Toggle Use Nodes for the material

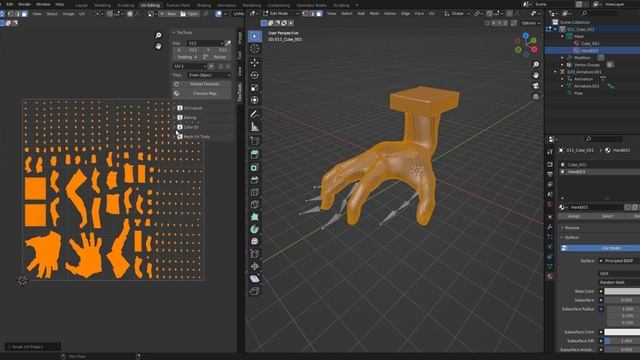tap(600, 248)
